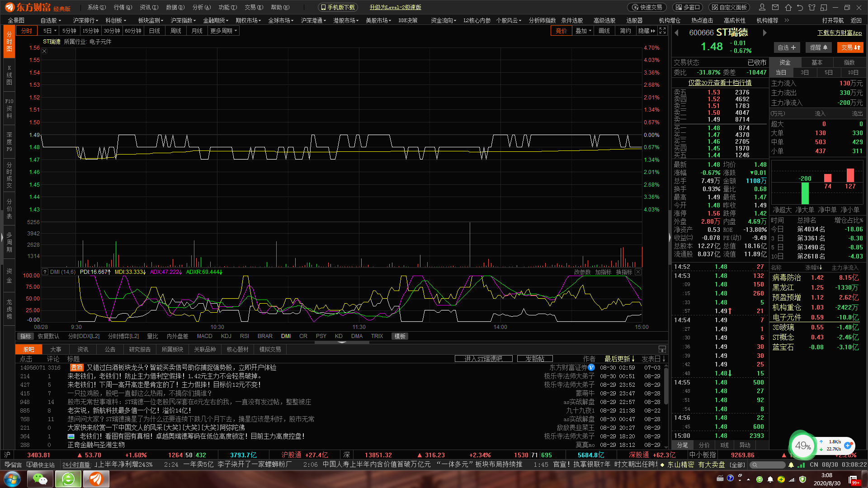Click the 提醒 alert button
868x488 pixels.
click(x=818, y=47)
